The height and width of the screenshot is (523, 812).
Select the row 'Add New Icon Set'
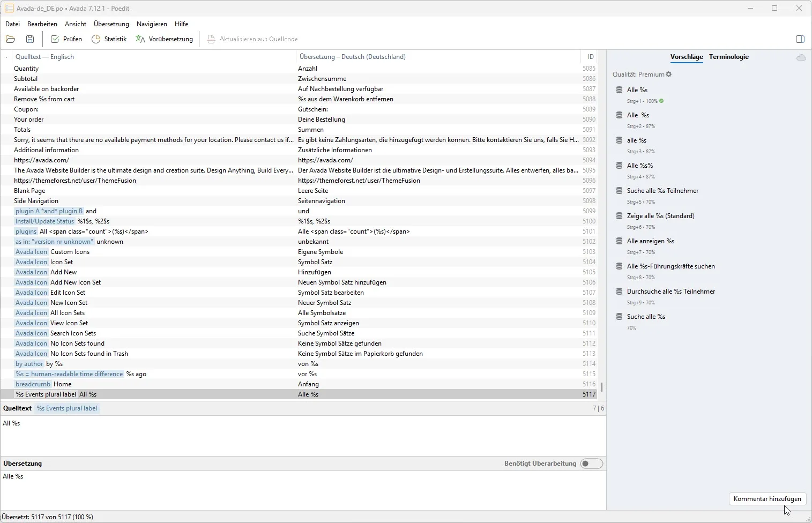point(300,282)
